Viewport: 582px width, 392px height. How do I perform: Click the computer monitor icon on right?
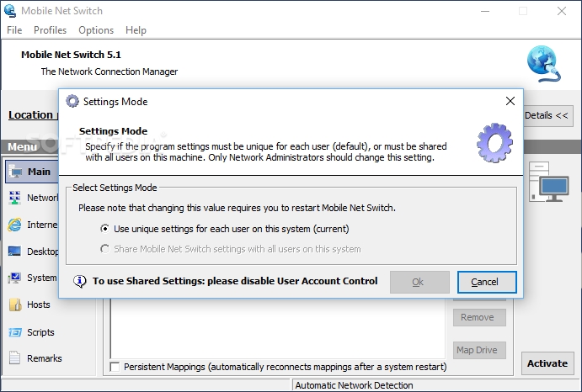pos(548,182)
